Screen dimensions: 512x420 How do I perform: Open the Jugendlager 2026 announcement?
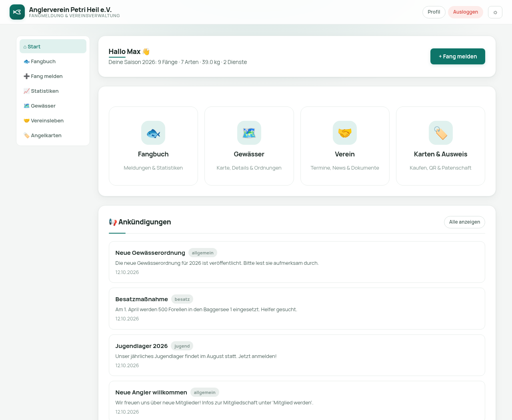pyautogui.click(x=297, y=355)
